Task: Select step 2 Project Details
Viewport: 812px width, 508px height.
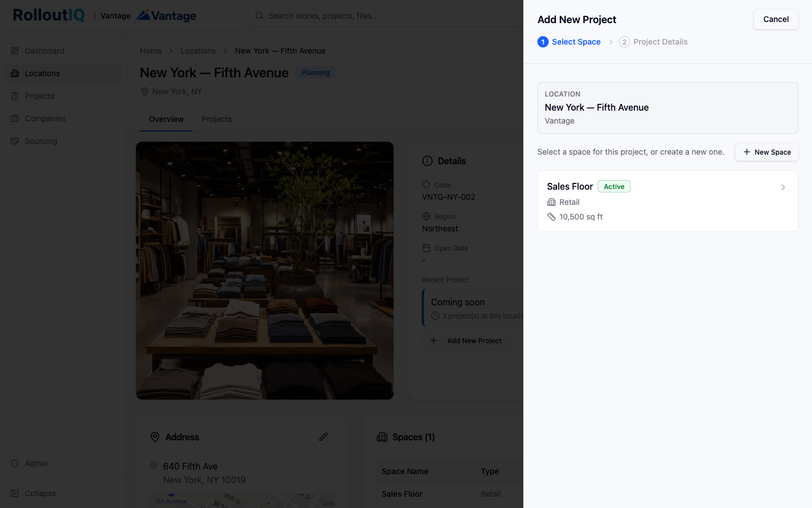Action: tap(653, 42)
